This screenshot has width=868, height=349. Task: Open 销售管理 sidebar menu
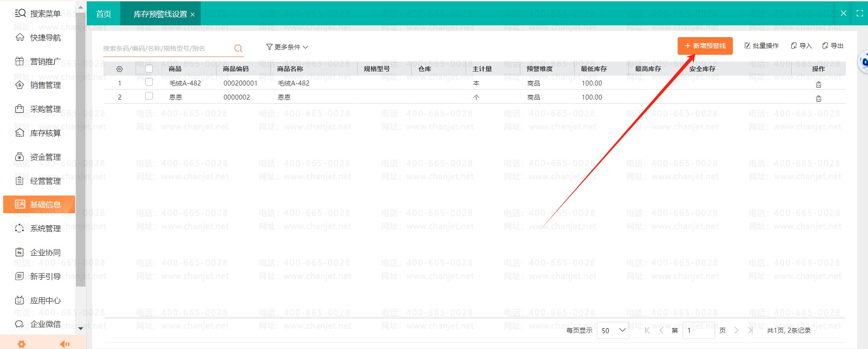tap(38, 85)
